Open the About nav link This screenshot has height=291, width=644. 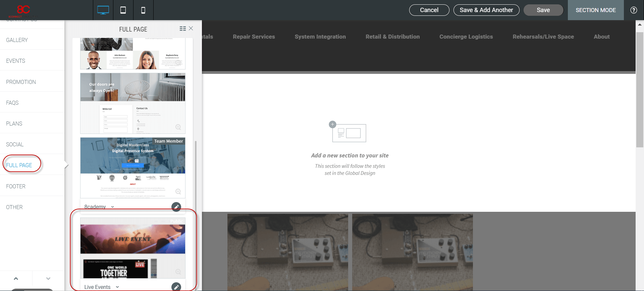click(602, 37)
